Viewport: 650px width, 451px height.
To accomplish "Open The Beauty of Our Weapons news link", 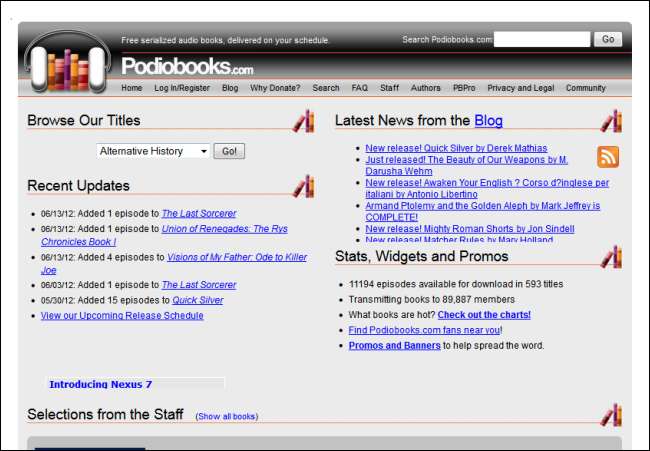I will pos(466,165).
